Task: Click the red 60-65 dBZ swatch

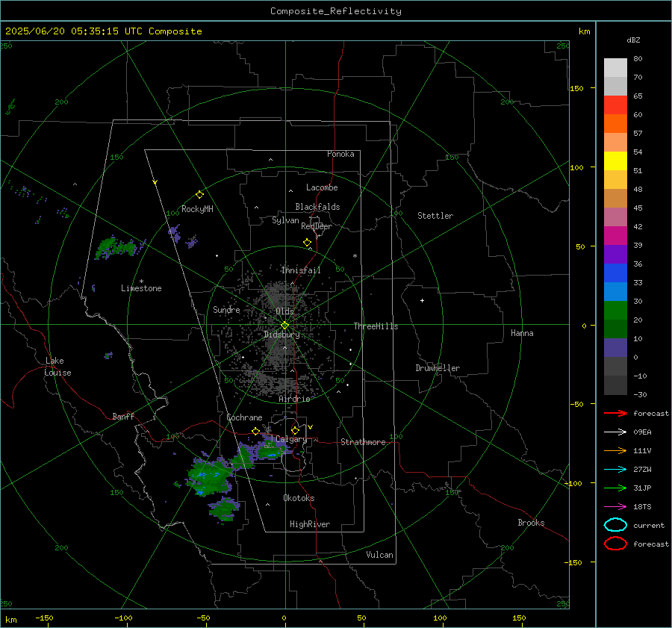Action: coord(615,105)
